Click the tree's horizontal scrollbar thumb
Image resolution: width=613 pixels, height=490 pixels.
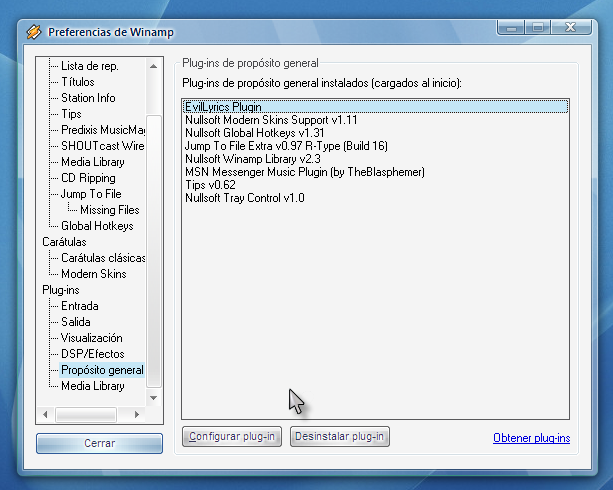pos(86,415)
